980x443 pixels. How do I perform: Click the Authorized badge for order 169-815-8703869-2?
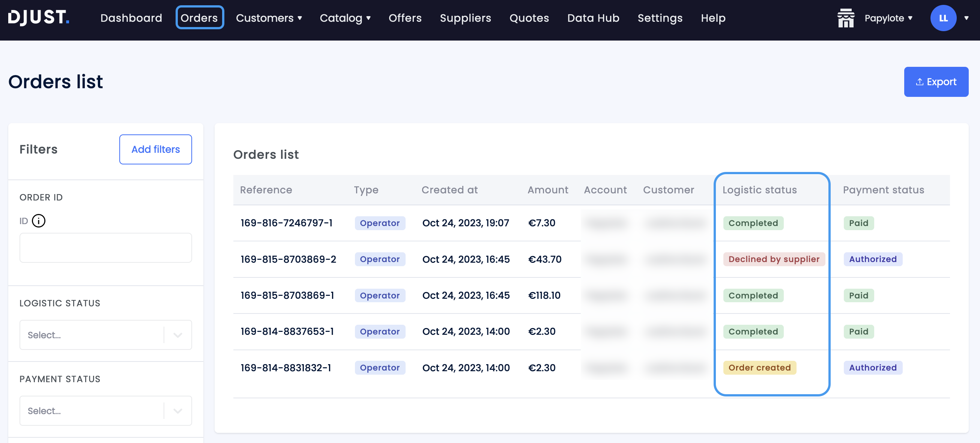[872, 259]
